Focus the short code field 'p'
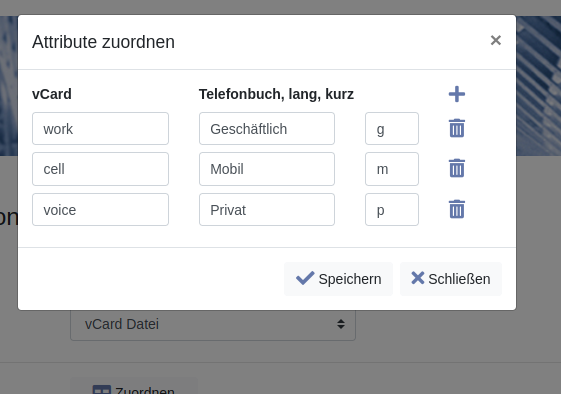Screen dimensions: 561x394 392,210
